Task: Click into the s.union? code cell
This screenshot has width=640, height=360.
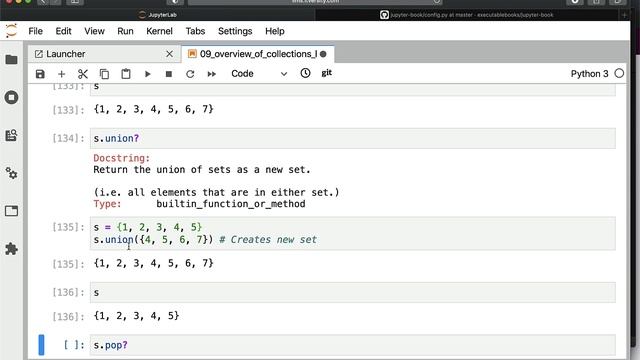Action: click(x=353, y=138)
